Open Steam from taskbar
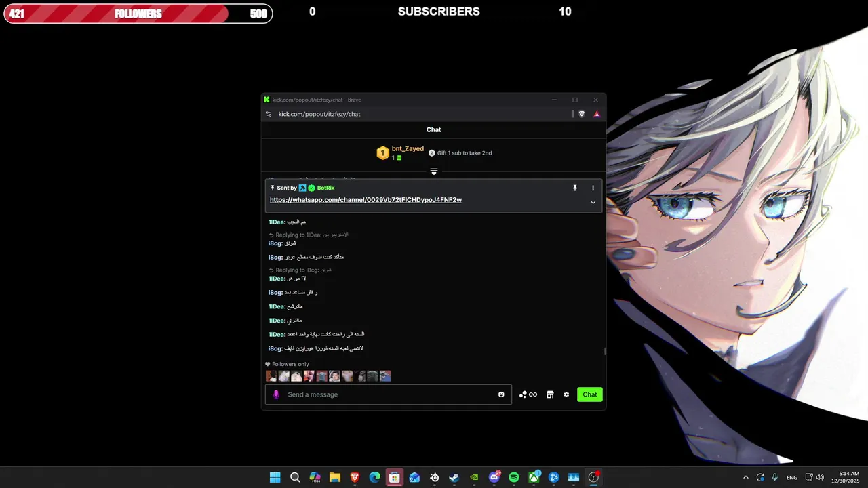 pos(454,477)
